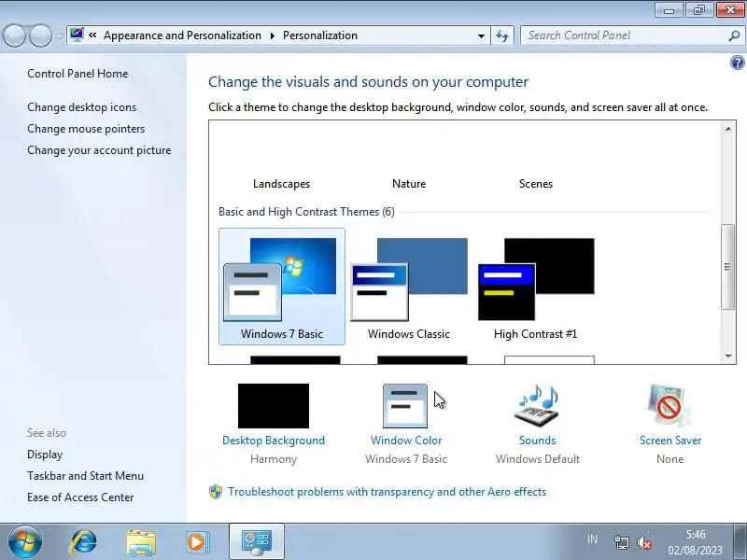The height and width of the screenshot is (560, 747).
Task: Open the Window Color icon
Action: pos(405,406)
